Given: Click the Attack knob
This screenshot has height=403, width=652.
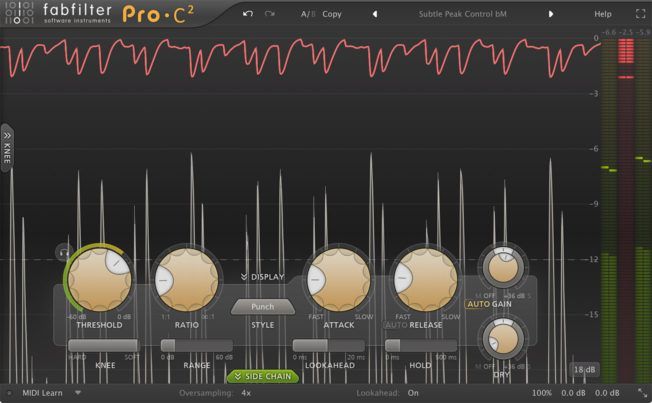Looking at the screenshot, I should click(x=339, y=279).
